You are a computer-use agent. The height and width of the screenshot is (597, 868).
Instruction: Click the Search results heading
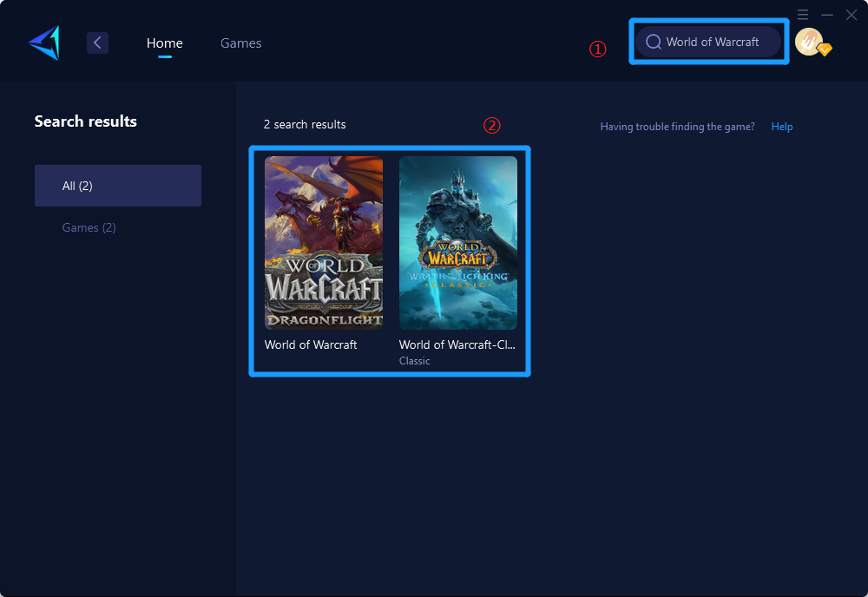tap(86, 121)
